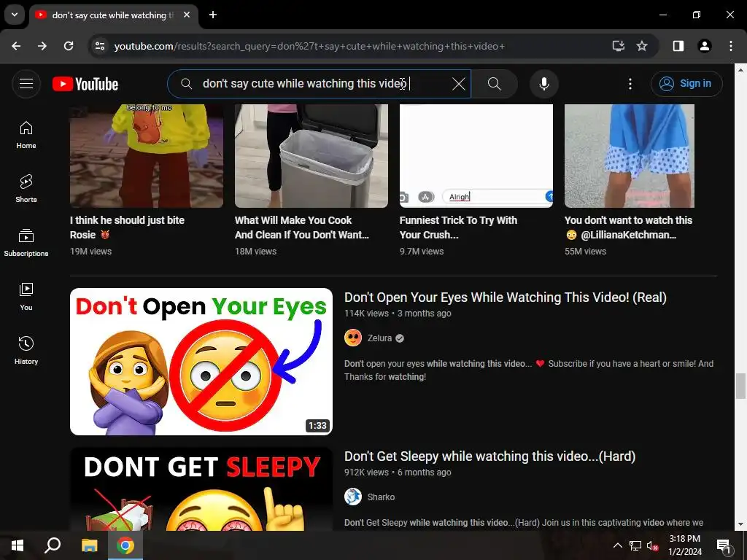747x560 pixels.
Task: Open network status tray icon
Action: coord(635,545)
